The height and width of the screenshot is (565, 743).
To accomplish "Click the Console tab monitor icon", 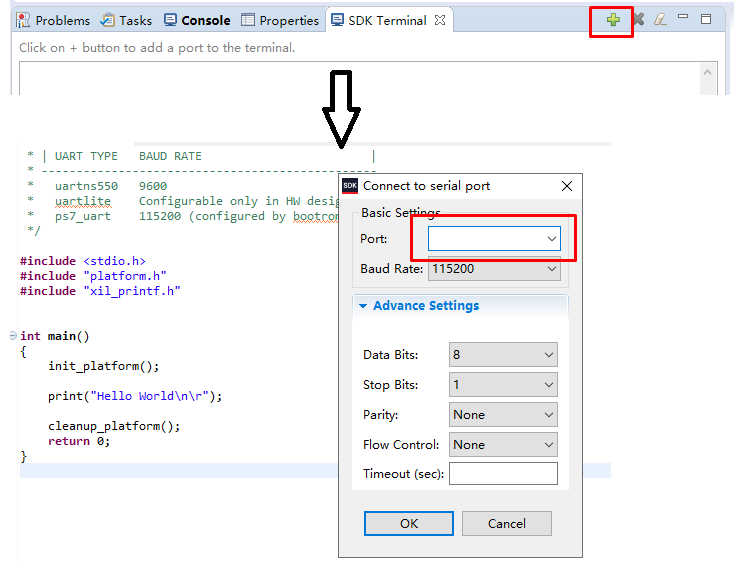I will 170,20.
